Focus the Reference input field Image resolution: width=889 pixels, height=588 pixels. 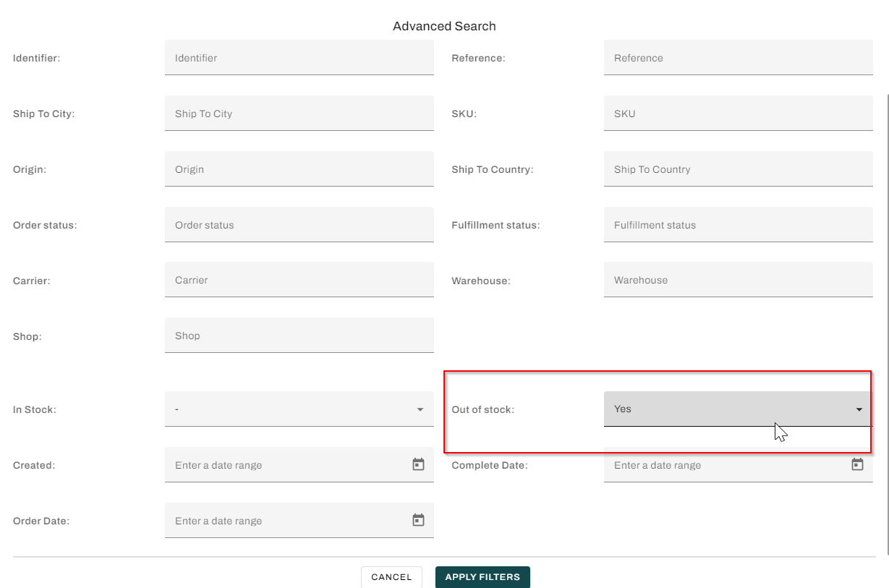click(738, 58)
